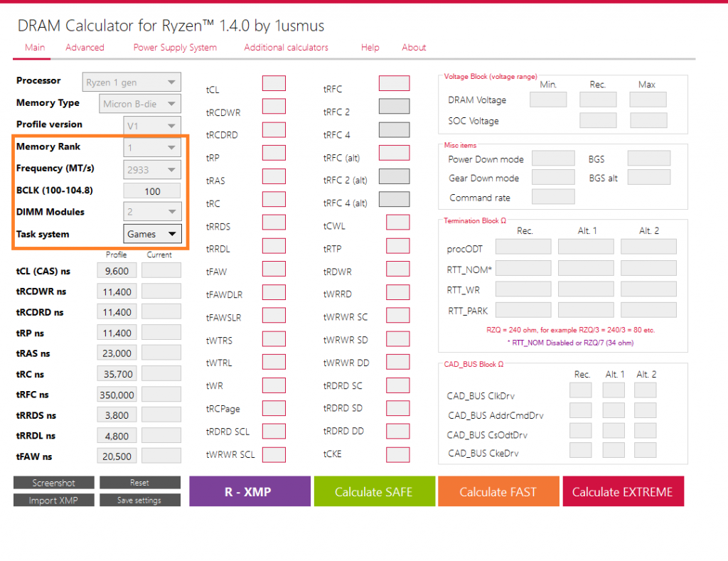Viewport: 728px width, 561px height.
Task: Click the tRC timing field
Action: (274, 199)
